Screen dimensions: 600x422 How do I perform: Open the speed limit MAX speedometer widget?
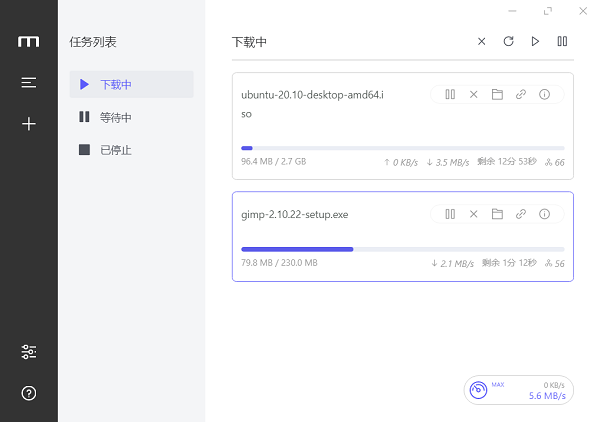(x=518, y=390)
